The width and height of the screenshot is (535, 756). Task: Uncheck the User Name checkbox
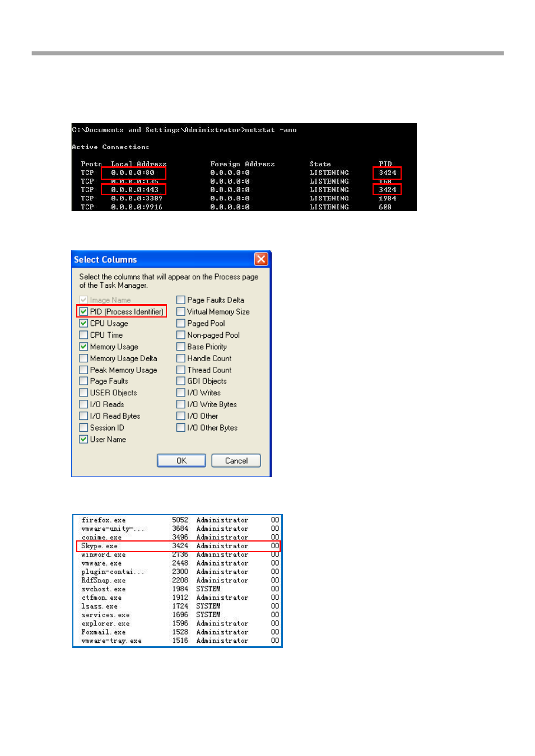point(83,439)
